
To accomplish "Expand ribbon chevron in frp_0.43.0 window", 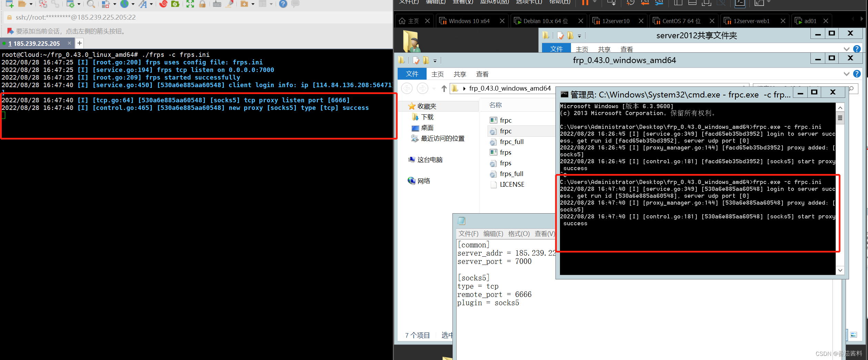I will pyautogui.click(x=846, y=74).
